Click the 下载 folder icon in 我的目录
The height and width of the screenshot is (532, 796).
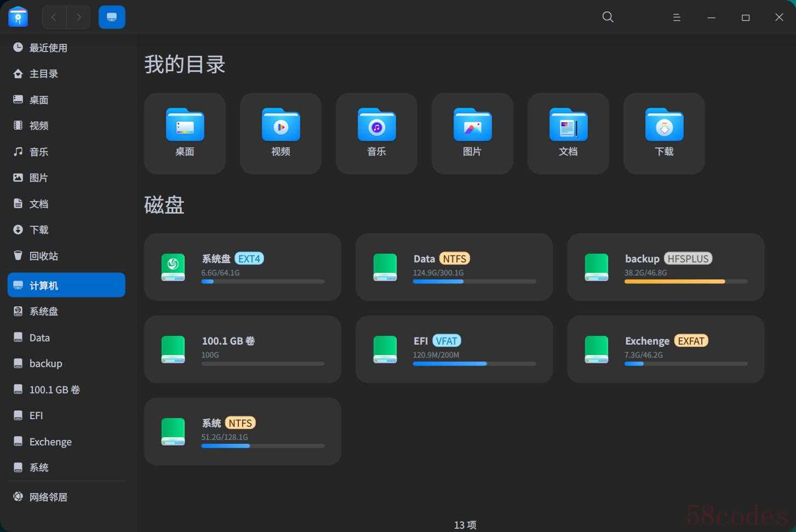664,125
